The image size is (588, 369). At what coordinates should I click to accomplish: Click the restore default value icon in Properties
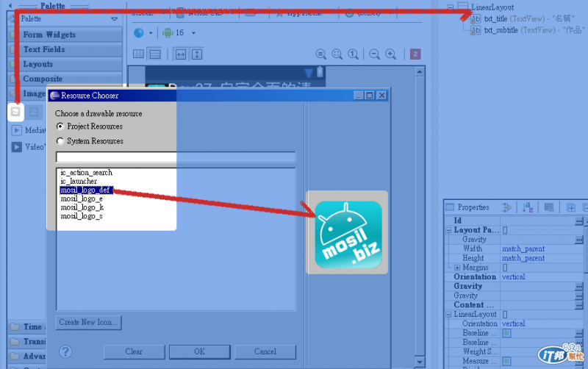tap(549, 207)
